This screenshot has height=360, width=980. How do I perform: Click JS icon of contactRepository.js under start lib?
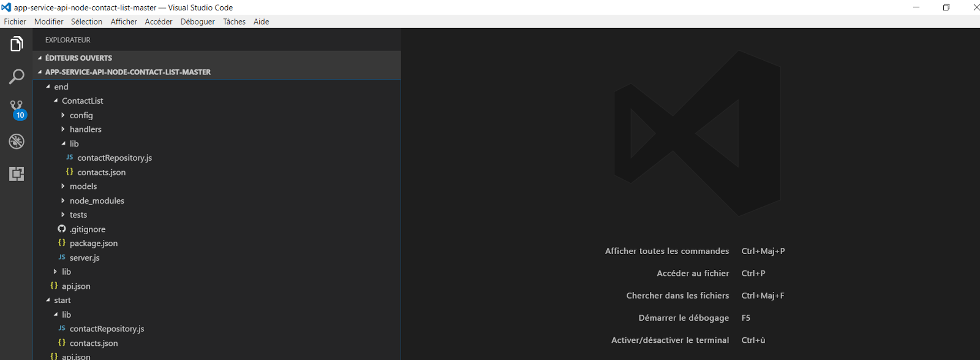point(62,329)
